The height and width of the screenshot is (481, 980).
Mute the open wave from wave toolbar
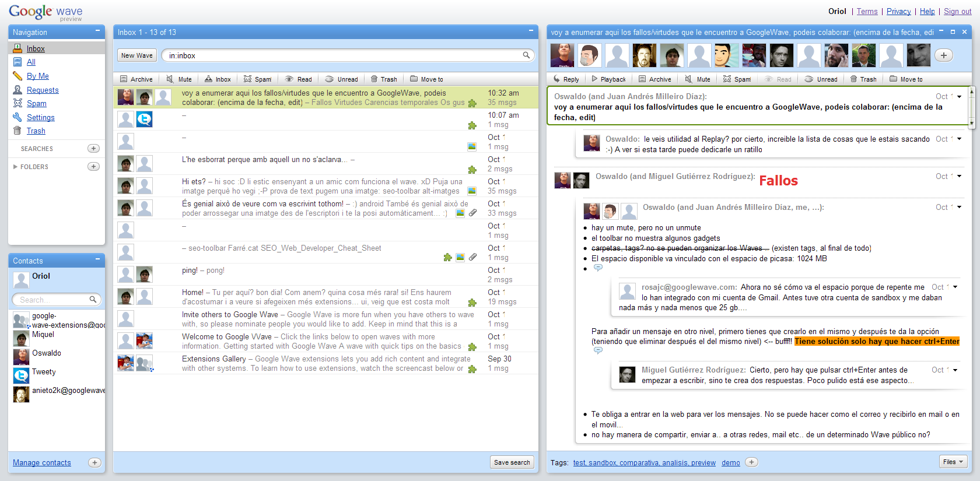698,79
